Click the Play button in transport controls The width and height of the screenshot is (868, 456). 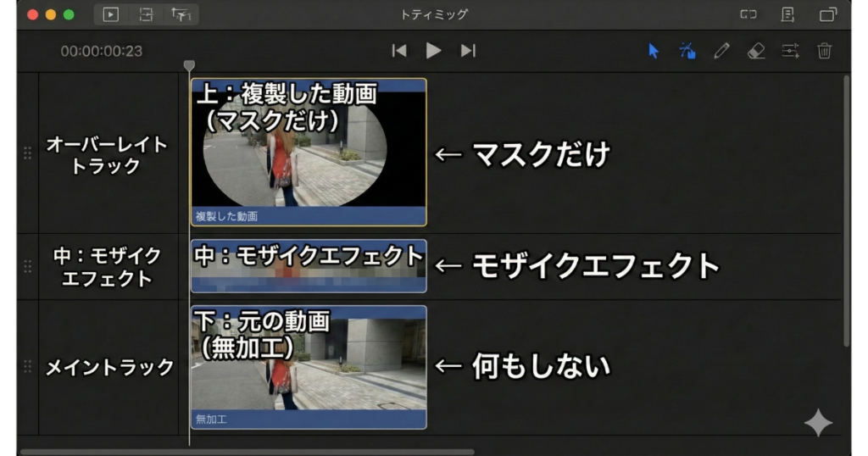click(433, 51)
